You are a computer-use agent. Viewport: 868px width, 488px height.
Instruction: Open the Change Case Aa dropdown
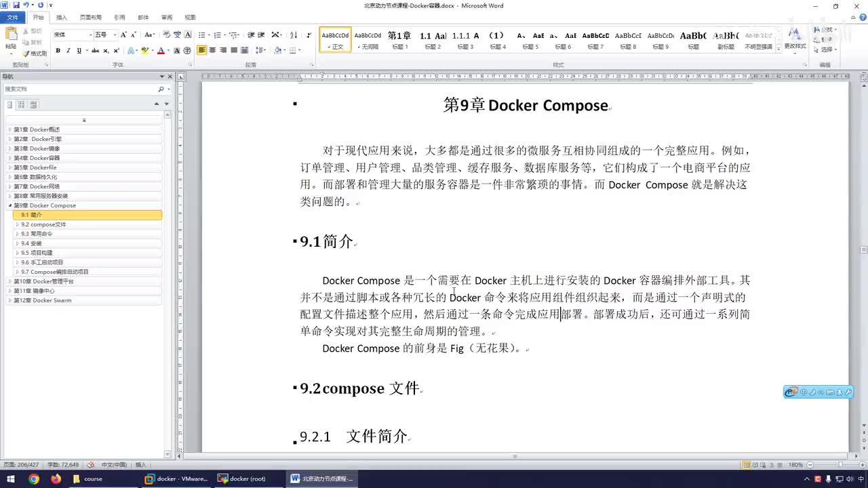tap(150, 35)
